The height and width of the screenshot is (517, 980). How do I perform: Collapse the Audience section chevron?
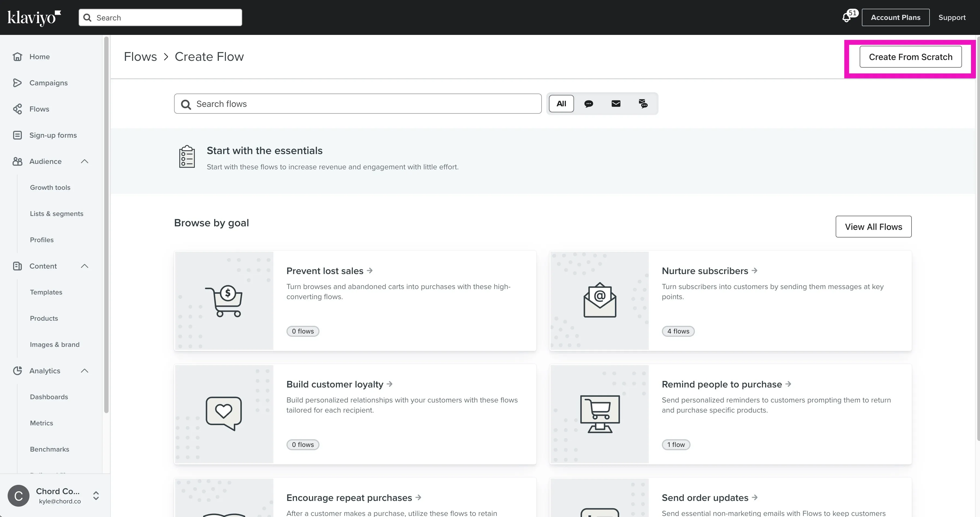click(x=85, y=161)
